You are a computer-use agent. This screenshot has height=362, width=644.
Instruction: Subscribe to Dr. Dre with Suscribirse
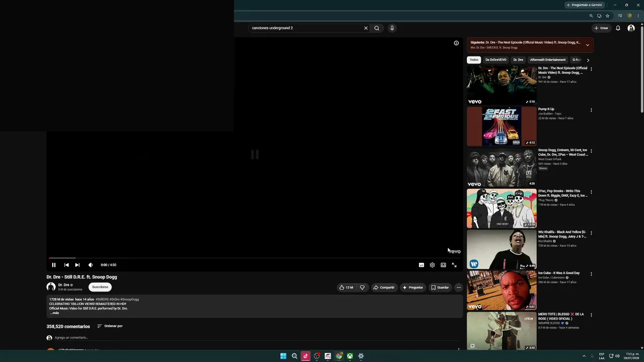tap(100, 287)
